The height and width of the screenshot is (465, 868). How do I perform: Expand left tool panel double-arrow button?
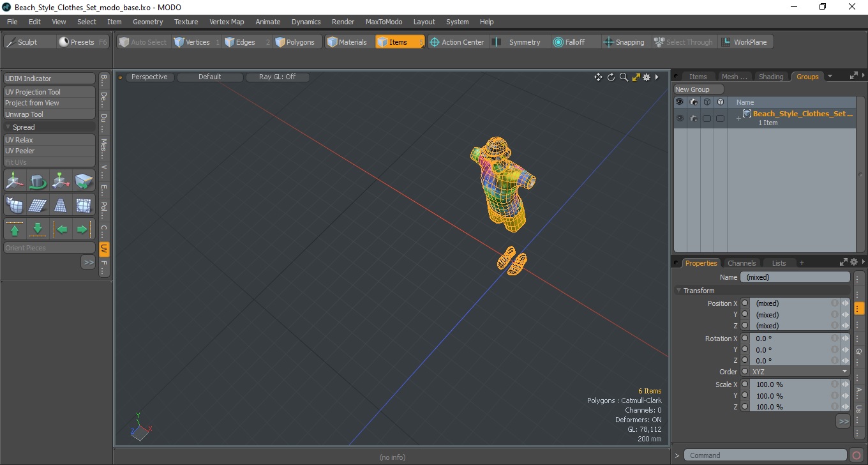tap(88, 262)
